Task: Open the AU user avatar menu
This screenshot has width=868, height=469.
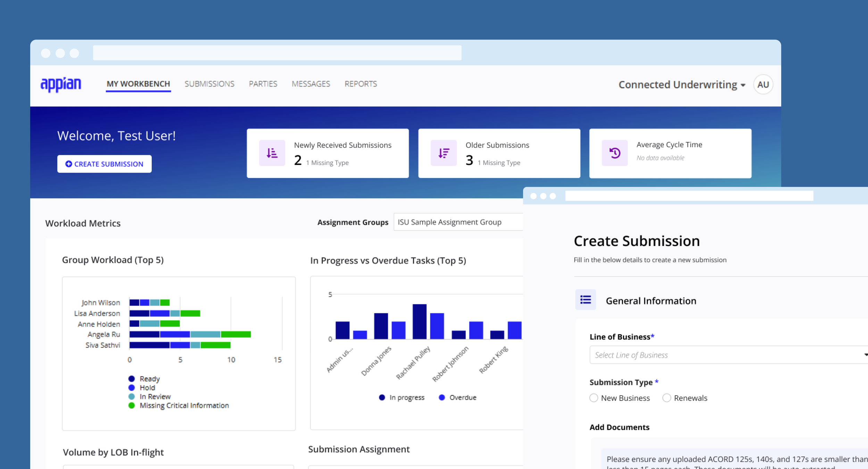Action: (763, 84)
